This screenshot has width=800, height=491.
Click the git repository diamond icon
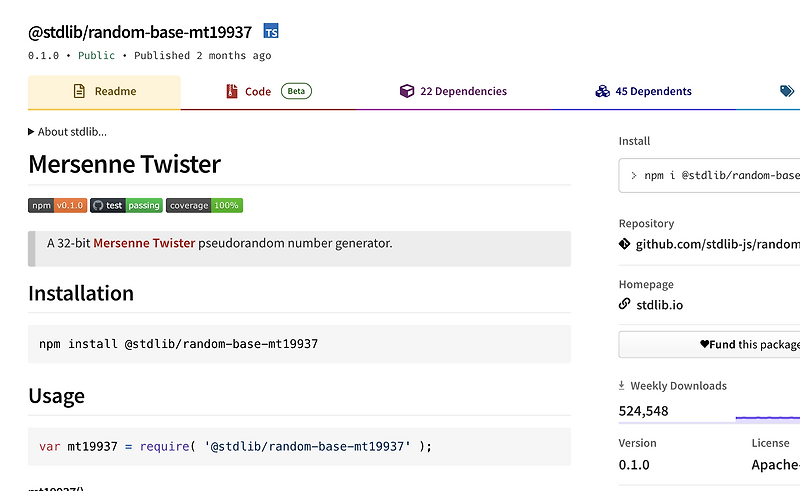click(x=625, y=244)
